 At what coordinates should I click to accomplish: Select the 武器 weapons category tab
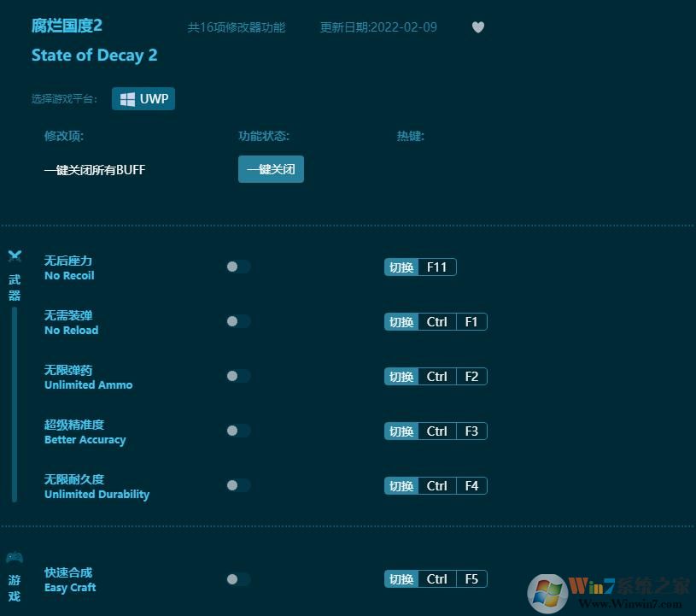click(x=15, y=287)
